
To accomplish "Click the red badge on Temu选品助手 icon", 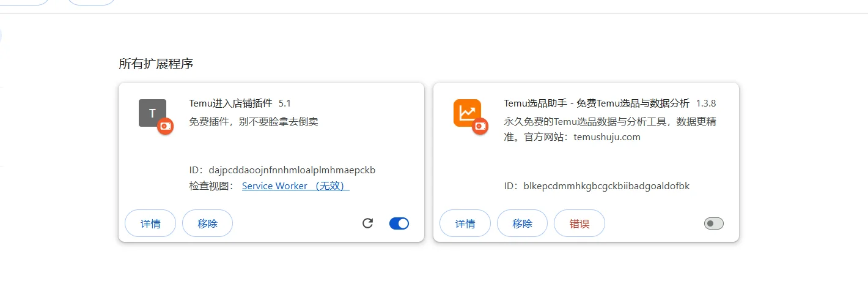I will click(480, 127).
